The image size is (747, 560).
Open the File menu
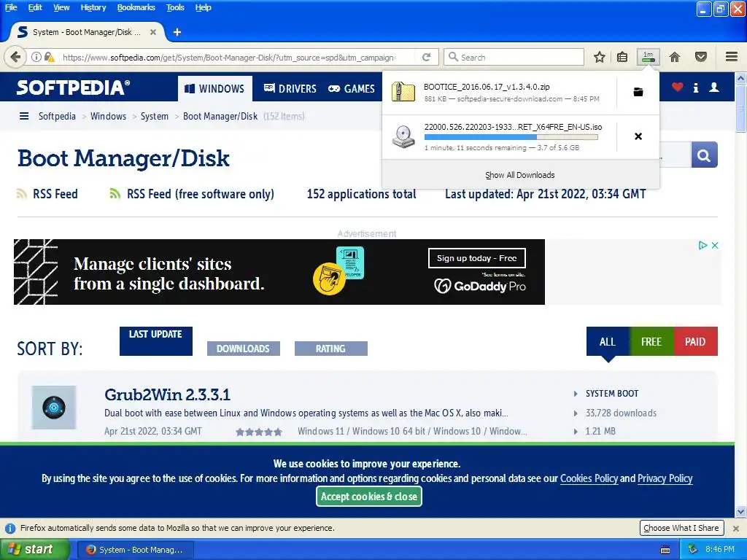tap(11, 7)
